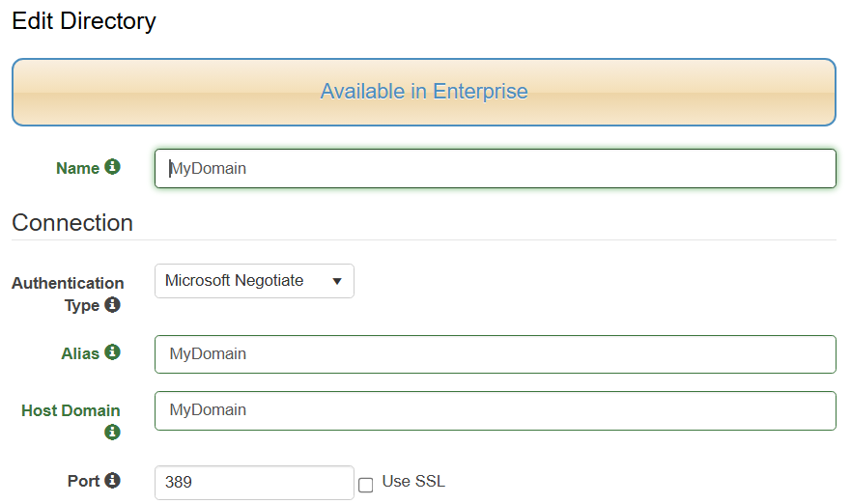Click the Authentication Type info icon

pyautogui.click(x=113, y=305)
